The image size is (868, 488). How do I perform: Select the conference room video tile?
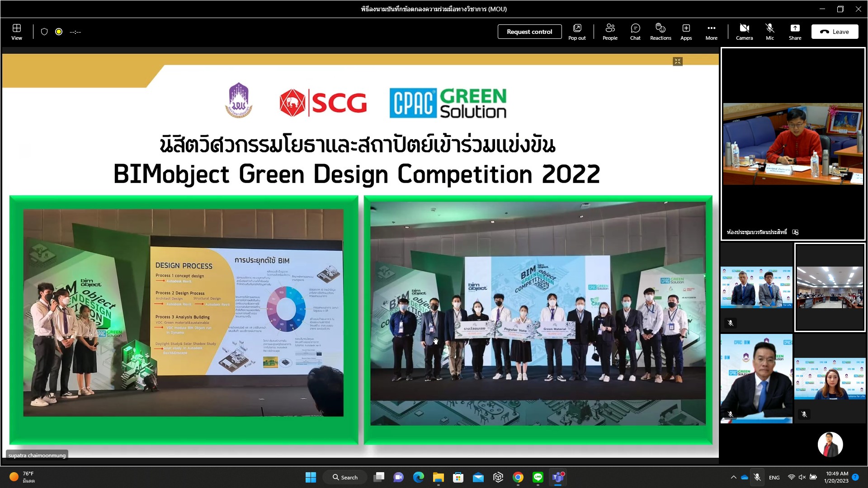830,287
